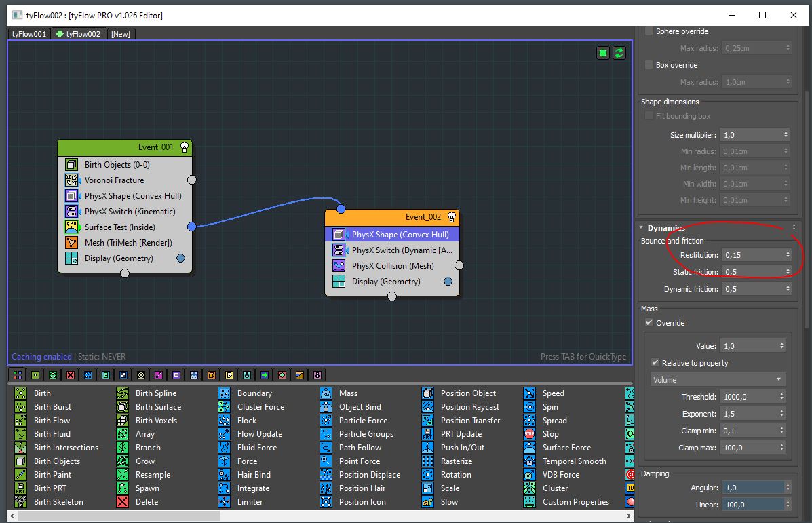Toggle Display (Geometry) dot in Event_001
Screen dimensions: 812x523
click(x=180, y=258)
